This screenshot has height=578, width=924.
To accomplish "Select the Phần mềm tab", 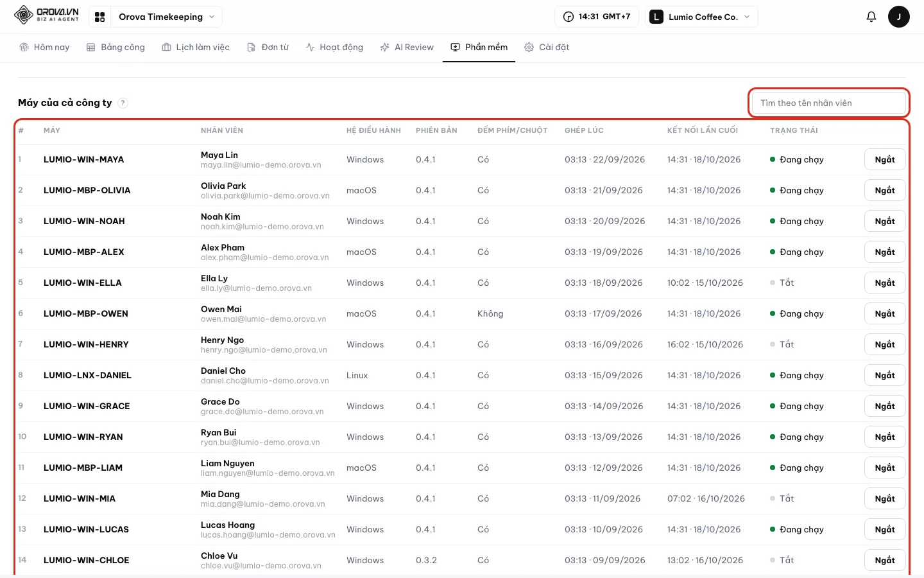I will point(479,48).
